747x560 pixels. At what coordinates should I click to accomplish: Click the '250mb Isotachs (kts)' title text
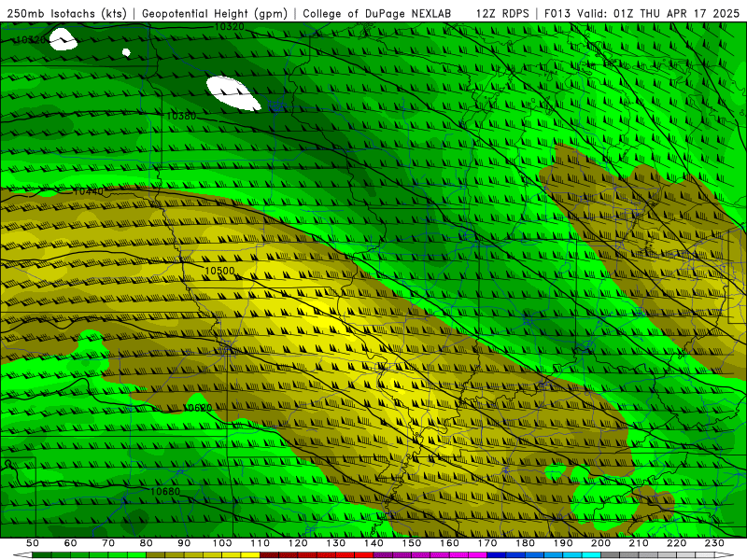coord(66,14)
